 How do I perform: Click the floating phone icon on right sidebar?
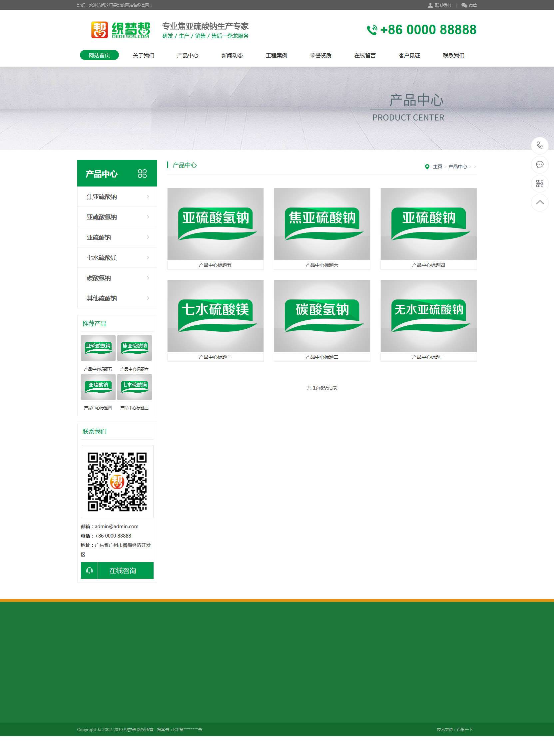click(540, 145)
